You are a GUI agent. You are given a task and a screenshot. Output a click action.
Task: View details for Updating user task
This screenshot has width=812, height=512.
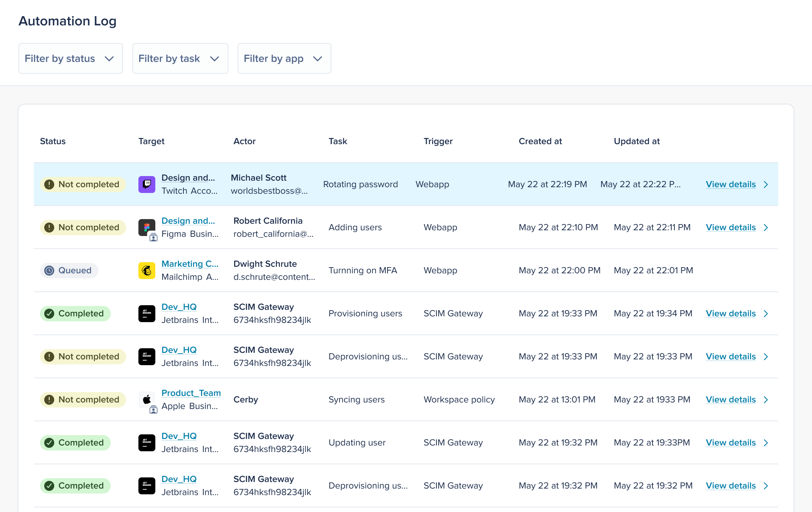pos(730,443)
